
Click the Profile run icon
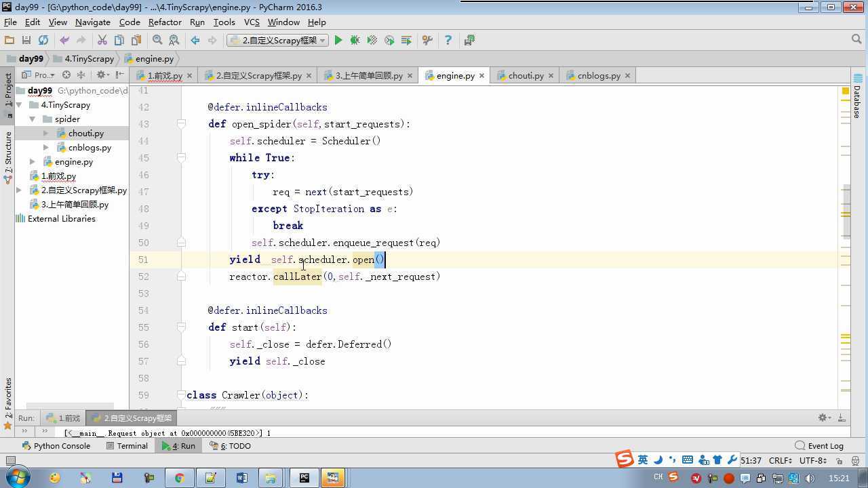tap(389, 41)
